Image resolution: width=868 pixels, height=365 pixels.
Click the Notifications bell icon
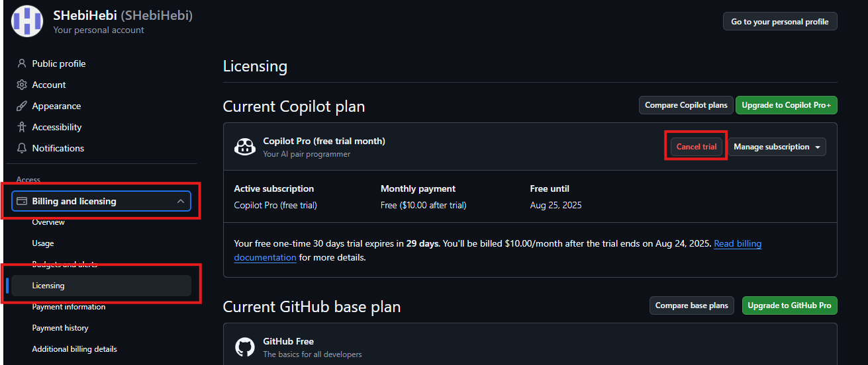pyautogui.click(x=22, y=148)
